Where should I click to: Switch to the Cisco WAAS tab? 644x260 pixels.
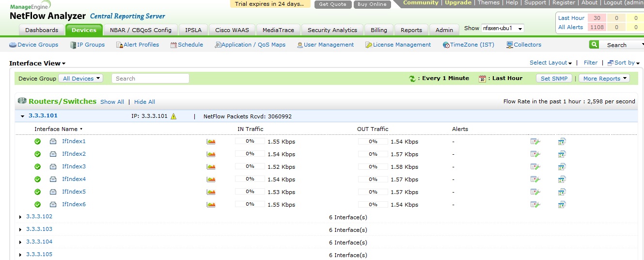click(x=232, y=30)
